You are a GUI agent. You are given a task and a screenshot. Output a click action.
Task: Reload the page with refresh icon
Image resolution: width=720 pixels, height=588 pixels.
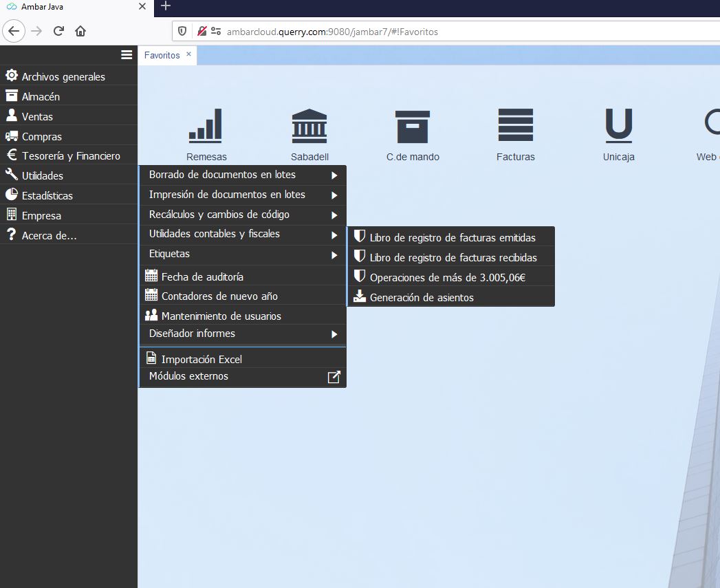58,31
